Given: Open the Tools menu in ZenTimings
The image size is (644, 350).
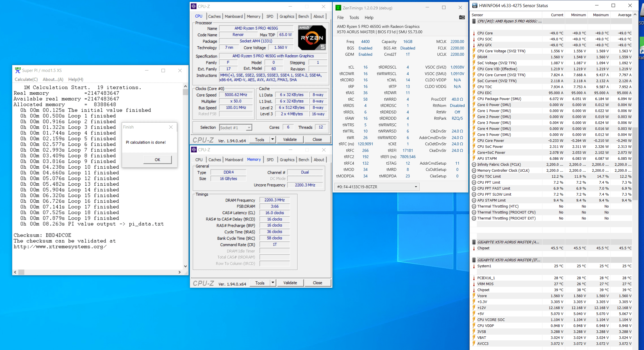Looking at the screenshot, I should (x=354, y=18).
